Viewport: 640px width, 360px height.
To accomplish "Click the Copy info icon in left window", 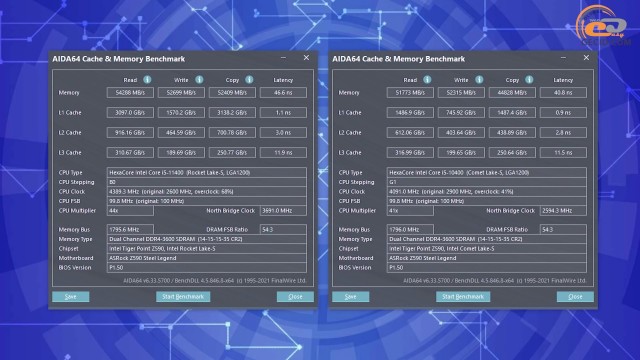I will click(249, 80).
